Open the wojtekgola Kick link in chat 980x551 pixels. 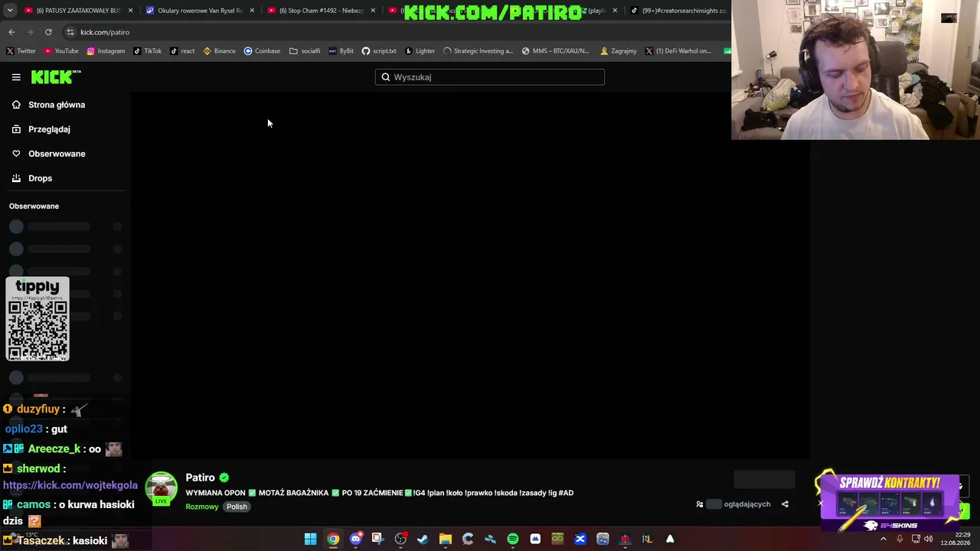coord(70,485)
